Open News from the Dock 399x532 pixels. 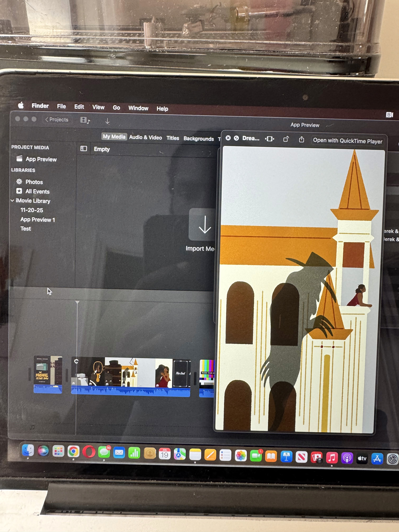tap(301, 457)
